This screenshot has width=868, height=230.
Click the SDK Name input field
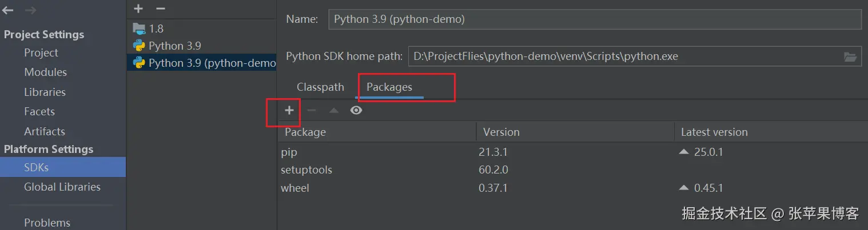[x=595, y=19]
